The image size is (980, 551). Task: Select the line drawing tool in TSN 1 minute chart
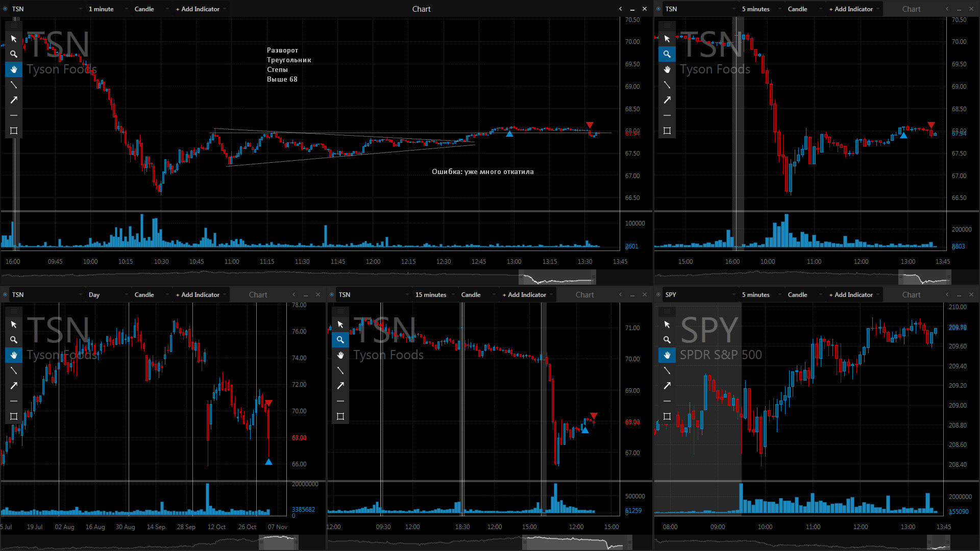tap(14, 85)
